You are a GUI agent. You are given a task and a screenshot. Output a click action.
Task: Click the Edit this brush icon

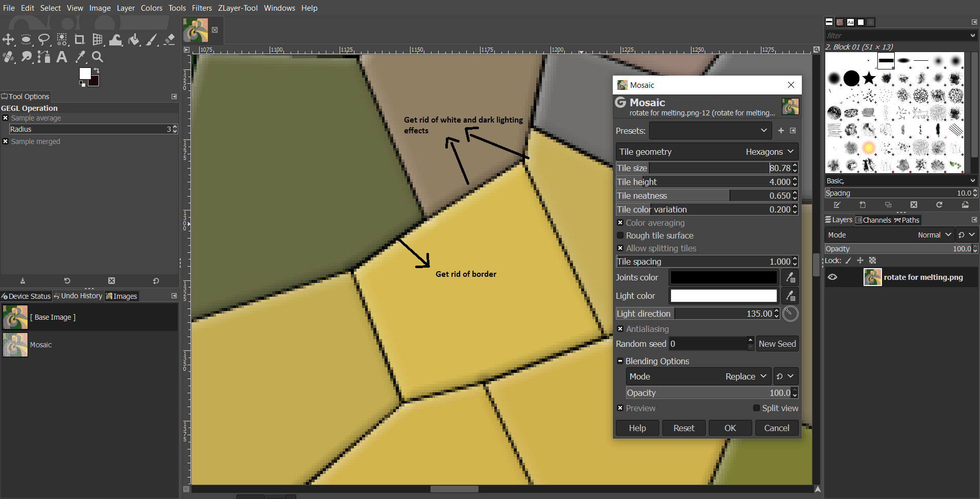(x=837, y=205)
